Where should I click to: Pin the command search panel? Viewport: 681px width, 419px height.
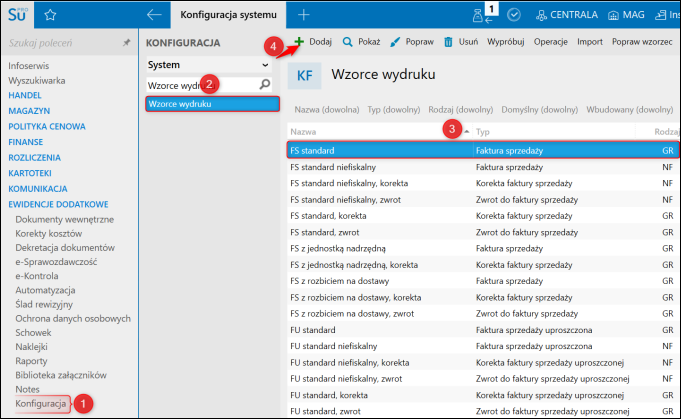126,43
